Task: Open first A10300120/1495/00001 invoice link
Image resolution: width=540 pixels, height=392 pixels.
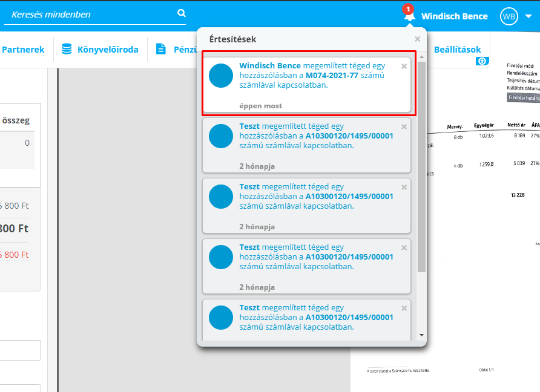Action: [x=349, y=136]
